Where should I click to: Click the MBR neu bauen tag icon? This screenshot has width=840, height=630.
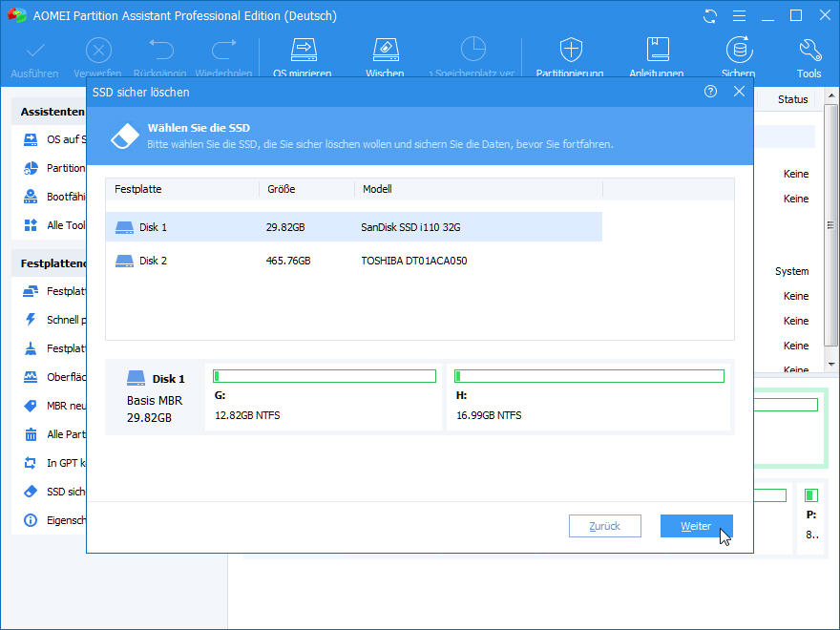(31, 406)
